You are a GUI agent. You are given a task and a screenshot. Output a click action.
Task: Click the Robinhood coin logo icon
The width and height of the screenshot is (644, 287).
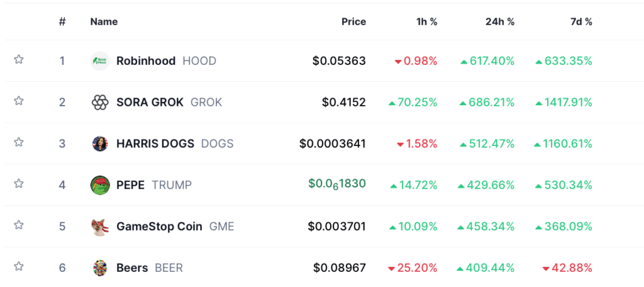tap(100, 61)
